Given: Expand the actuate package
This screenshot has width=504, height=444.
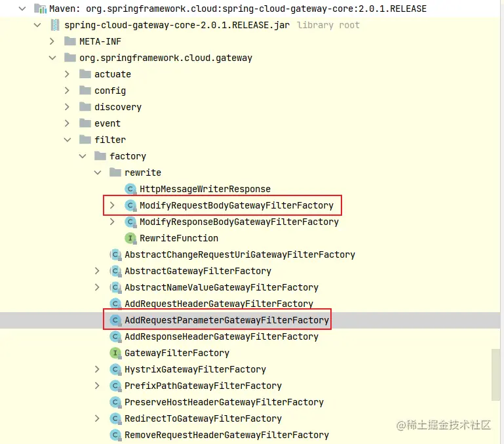Looking at the screenshot, I should (x=67, y=74).
